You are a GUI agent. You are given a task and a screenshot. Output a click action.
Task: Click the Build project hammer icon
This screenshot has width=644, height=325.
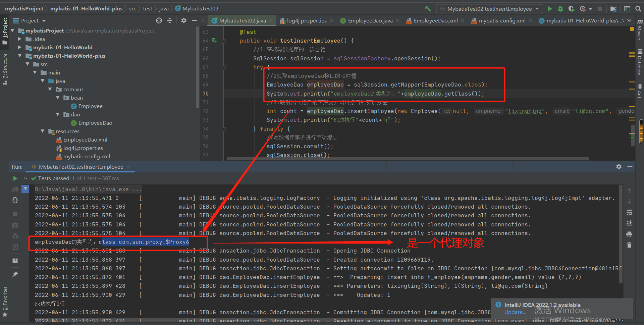click(x=428, y=9)
